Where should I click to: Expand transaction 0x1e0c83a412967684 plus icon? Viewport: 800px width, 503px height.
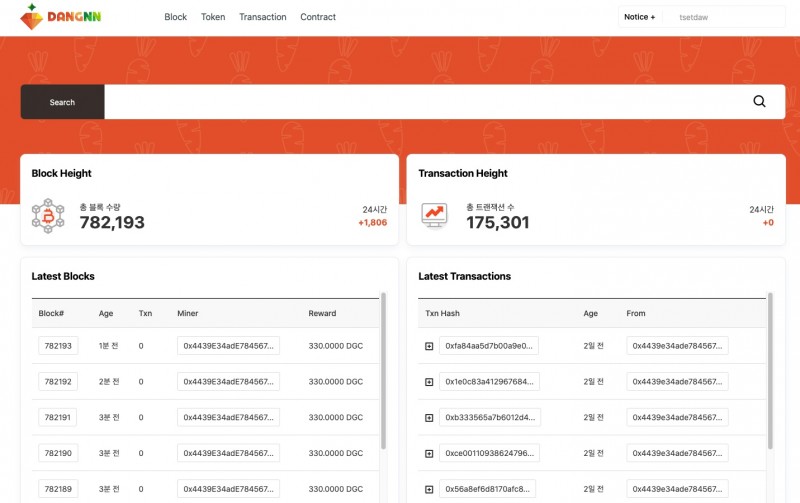429,382
